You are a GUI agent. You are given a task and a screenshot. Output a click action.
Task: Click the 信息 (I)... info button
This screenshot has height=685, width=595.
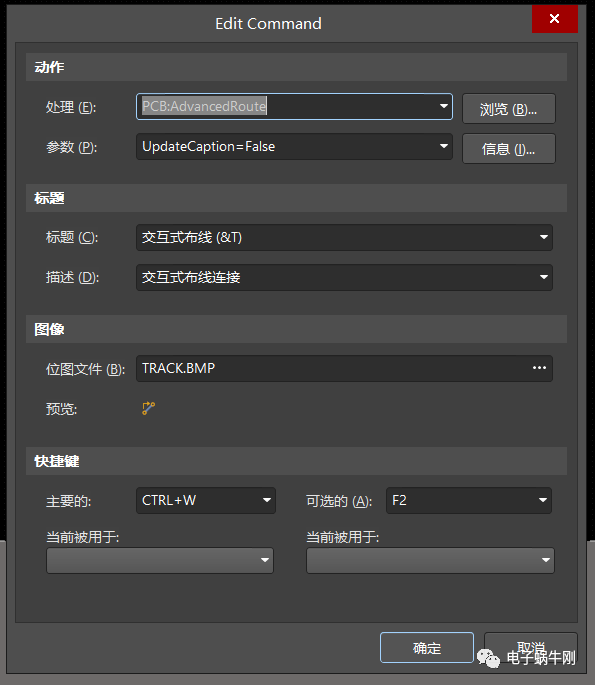tap(509, 149)
